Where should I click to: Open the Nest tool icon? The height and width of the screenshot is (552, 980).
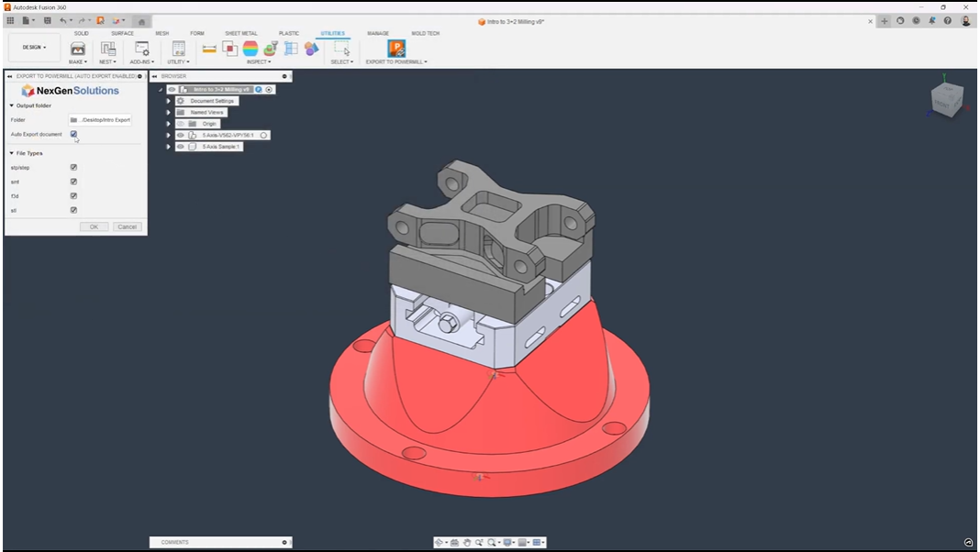pyautogui.click(x=107, y=49)
